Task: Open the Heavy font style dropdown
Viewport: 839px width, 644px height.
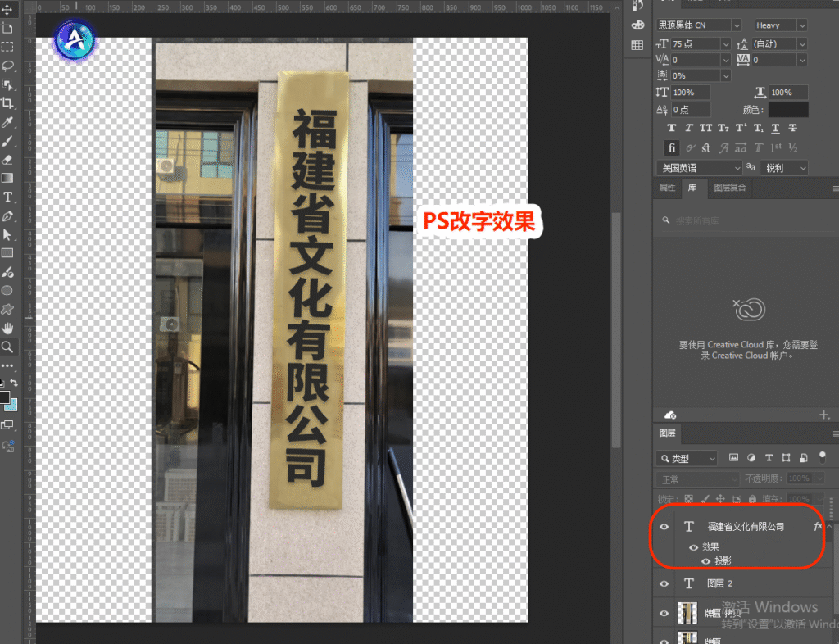Action: tap(801, 25)
